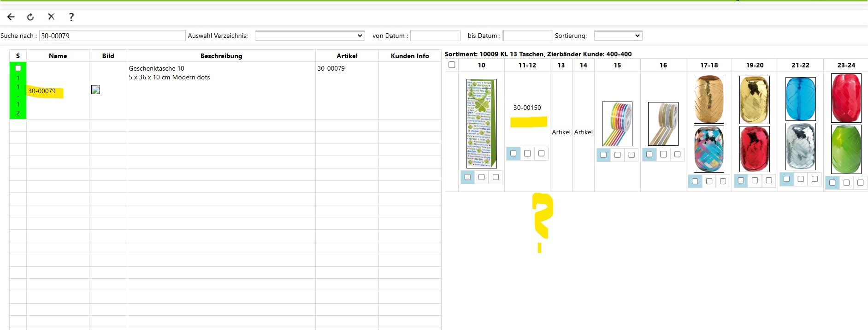Click the Kunden Info column header
The height and width of the screenshot is (330, 868).
(x=409, y=56)
